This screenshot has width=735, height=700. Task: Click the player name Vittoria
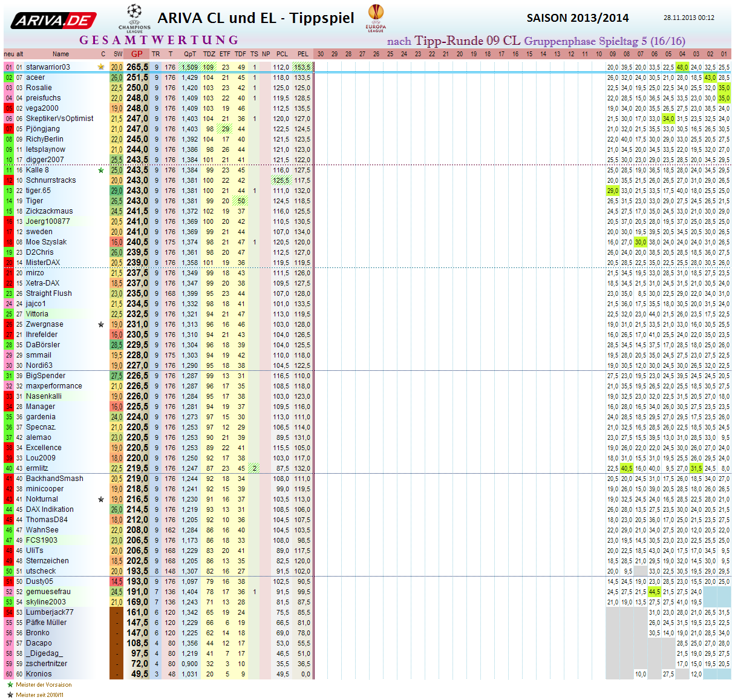(x=37, y=314)
